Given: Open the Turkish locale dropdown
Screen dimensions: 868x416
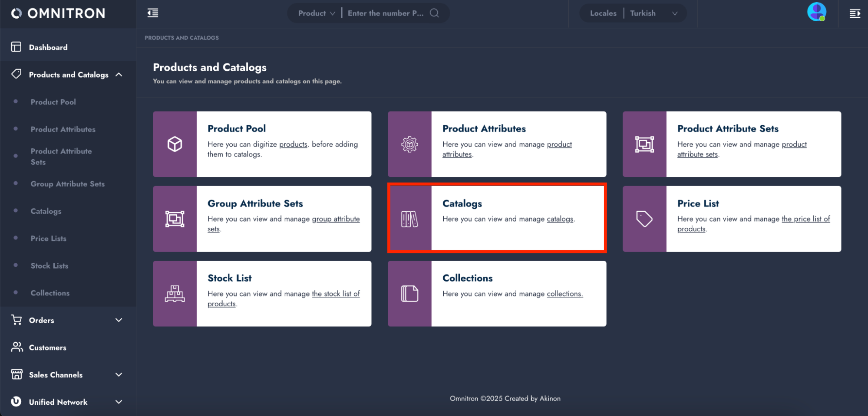Looking at the screenshot, I should (653, 13).
